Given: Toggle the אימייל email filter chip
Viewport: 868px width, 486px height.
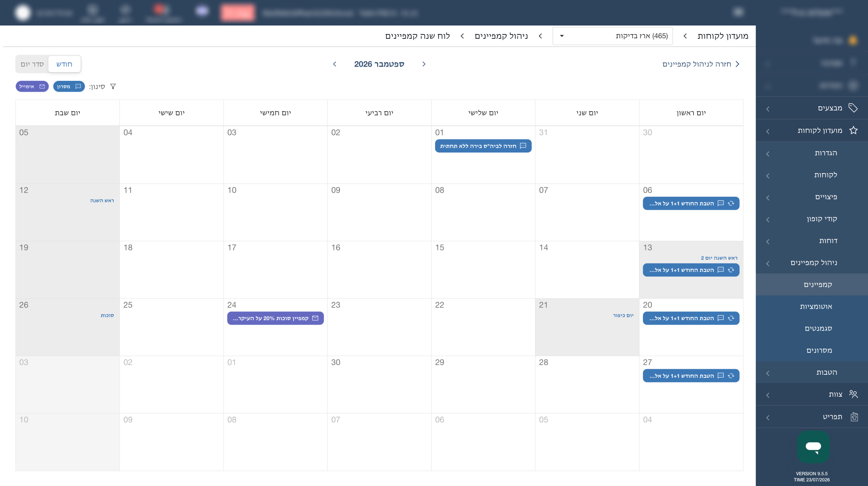Looking at the screenshot, I should 32,87.
